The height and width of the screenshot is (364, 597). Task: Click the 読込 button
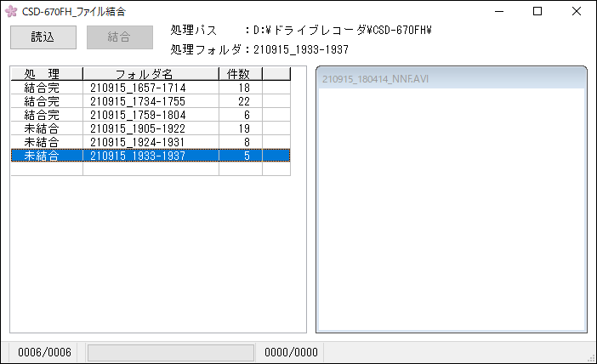click(x=43, y=37)
